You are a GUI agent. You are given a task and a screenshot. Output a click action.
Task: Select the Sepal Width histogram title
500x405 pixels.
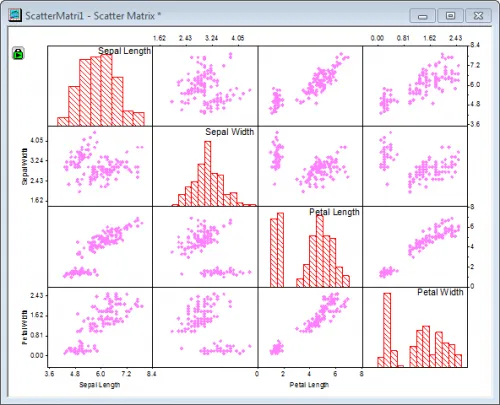tap(230, 132)
